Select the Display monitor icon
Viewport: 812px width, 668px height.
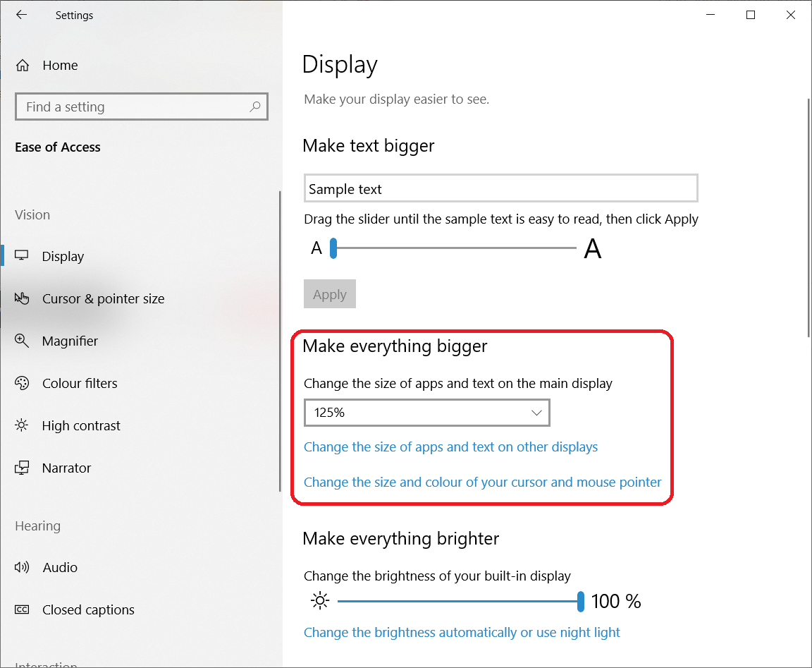tap(22, 256)
